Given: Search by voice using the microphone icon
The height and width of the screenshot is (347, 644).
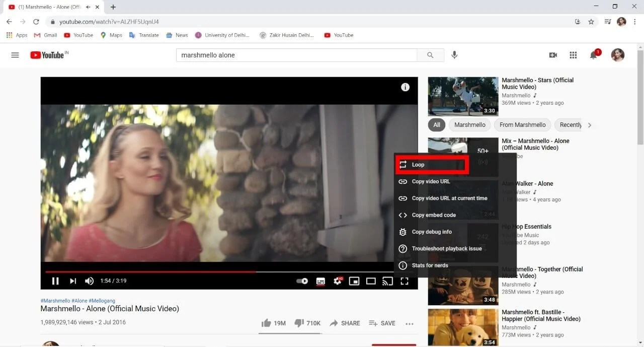Looking at the screenshot, I should [454, 55].
